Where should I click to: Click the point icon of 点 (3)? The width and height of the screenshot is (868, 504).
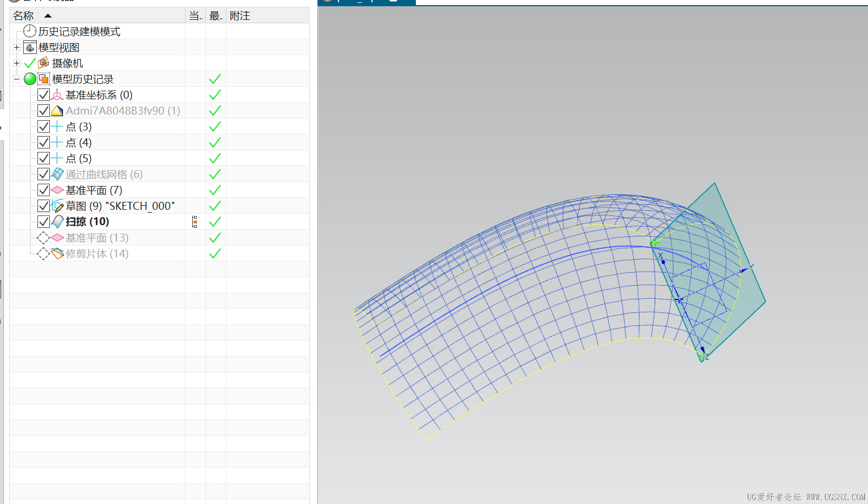pos(57,126)
